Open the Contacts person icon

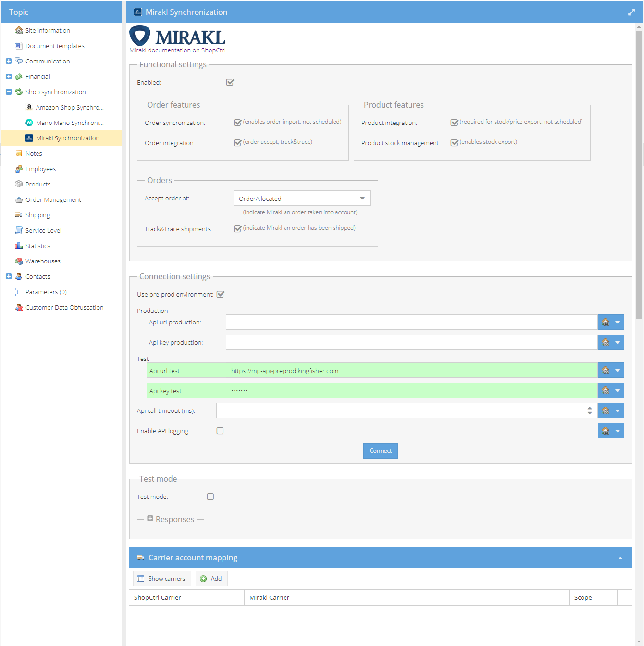tap(19, 276)
